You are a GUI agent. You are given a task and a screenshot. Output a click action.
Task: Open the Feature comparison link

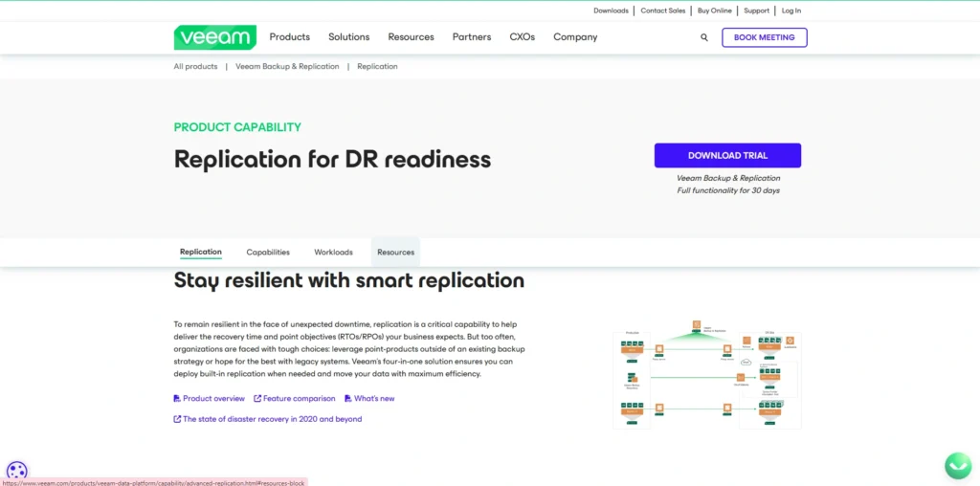coord(300,399)
